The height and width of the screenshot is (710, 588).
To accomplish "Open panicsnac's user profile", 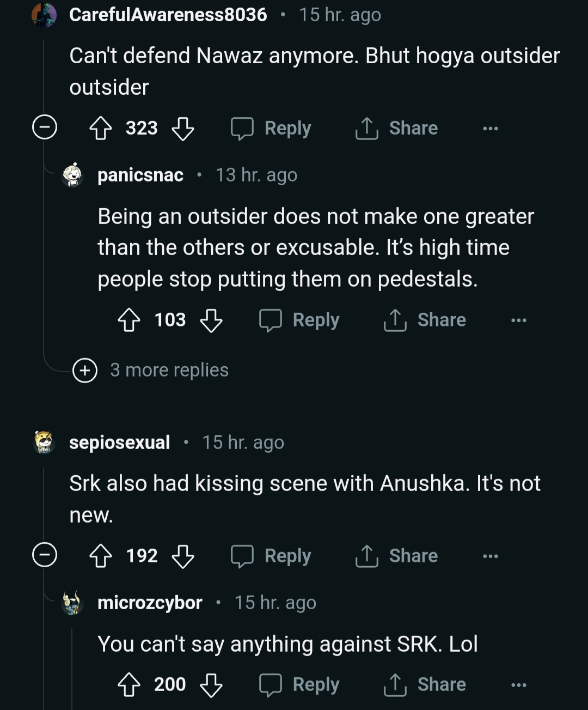I will click(140, 175).
